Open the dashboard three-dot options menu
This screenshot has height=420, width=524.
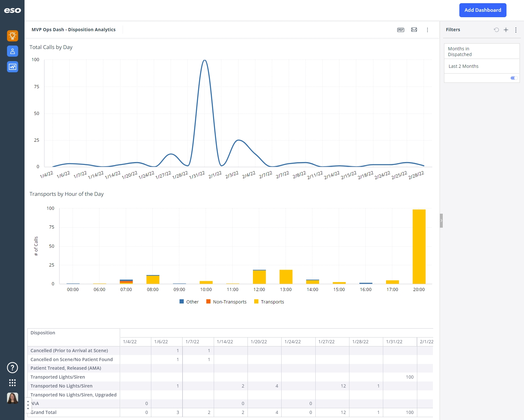427,30
